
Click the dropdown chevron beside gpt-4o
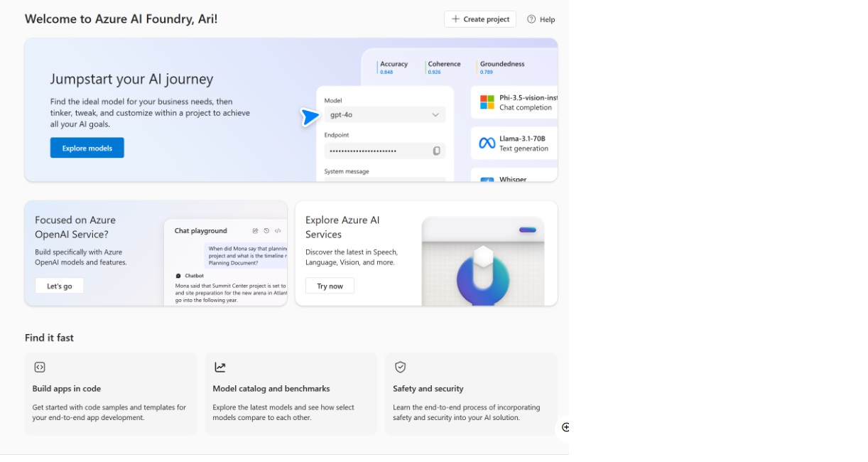pyautogui.click(x=435, y=114)
